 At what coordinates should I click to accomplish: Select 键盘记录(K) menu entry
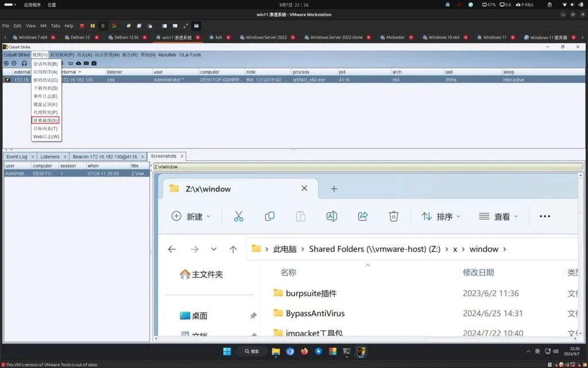coord(45,105)
